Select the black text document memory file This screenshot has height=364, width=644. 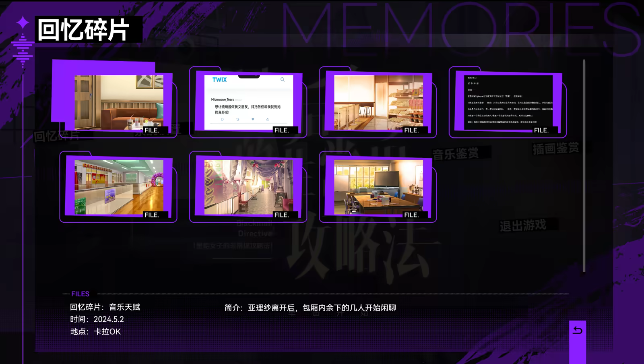tap(508, 102)
